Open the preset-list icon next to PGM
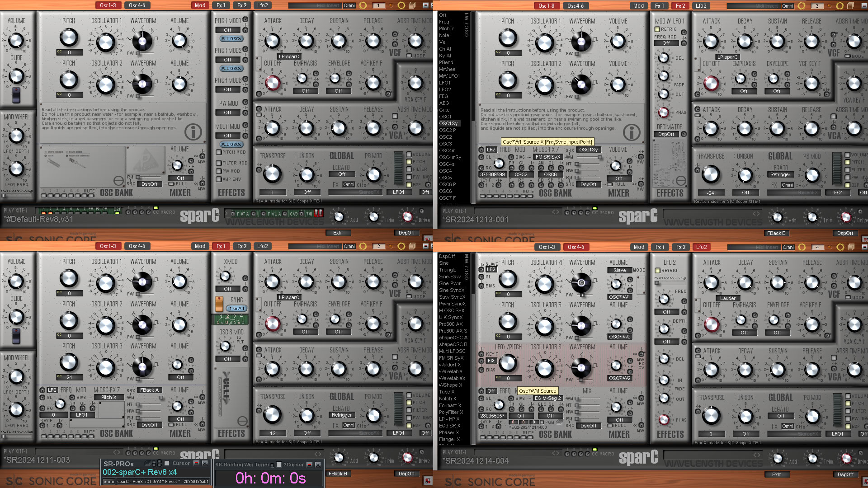This screenshot has width=868, height=488. click(x=560, y=422)
